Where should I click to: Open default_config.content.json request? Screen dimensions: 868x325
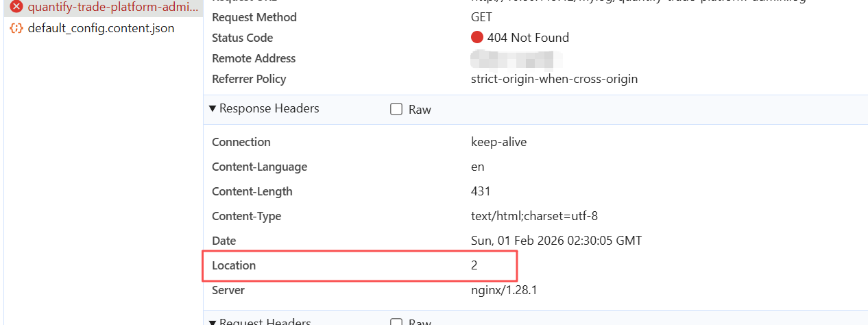pos(101,29)
